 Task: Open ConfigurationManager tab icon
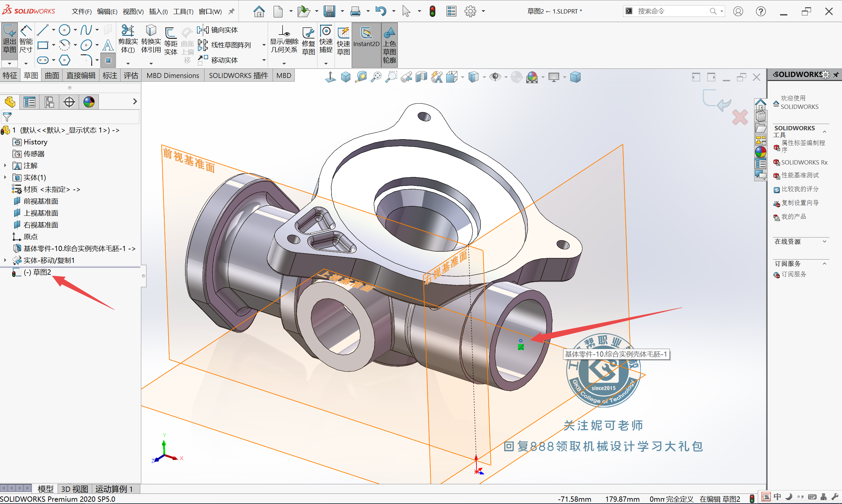(49, 102)
